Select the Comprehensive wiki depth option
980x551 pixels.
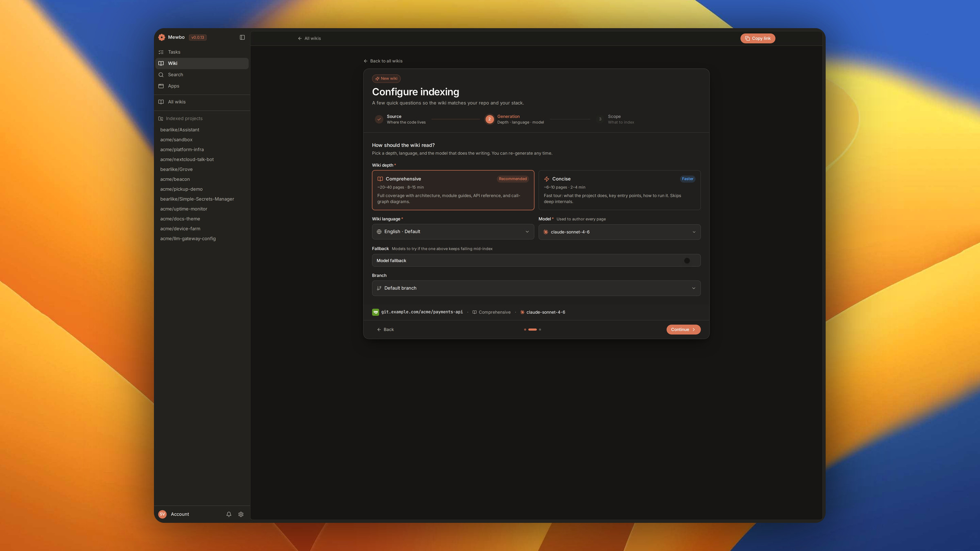453,190
